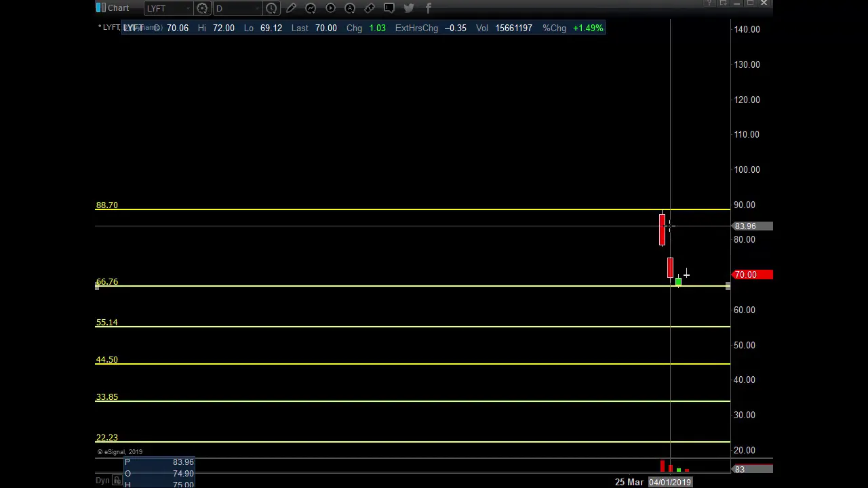Click the 66.76 price line label

(x=107, y=281)
